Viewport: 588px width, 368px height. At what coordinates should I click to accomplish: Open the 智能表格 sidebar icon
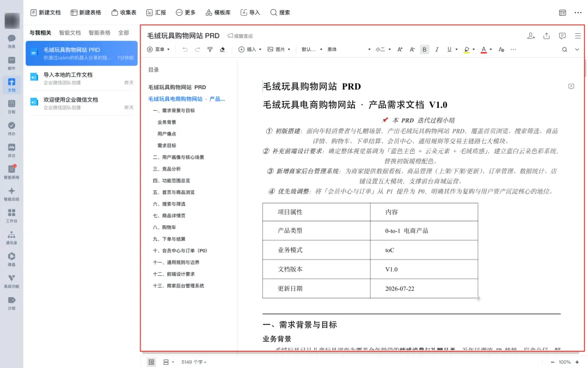pyautogui.click(x=11, y=172)
